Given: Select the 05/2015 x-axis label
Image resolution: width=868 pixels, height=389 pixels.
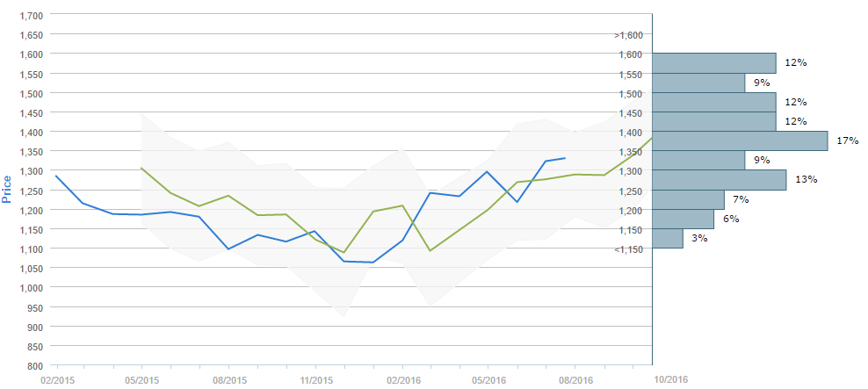Looking at the screenshot, I should coord(141,379).
